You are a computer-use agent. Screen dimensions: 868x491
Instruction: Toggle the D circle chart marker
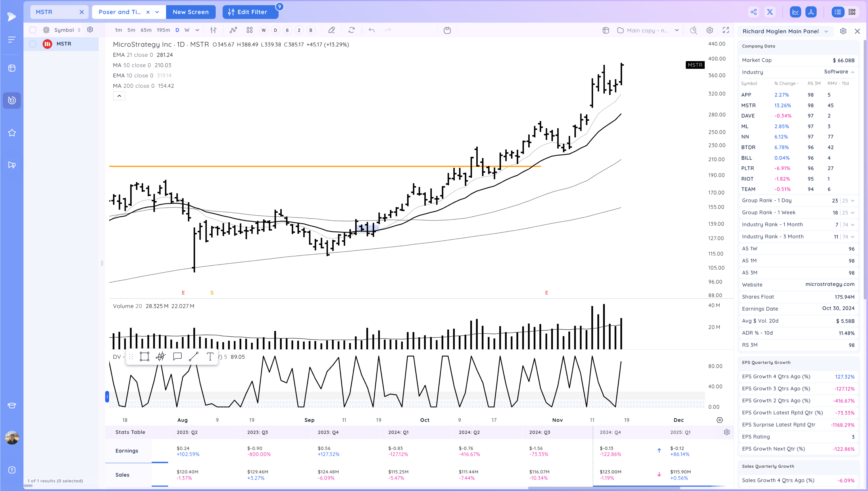click(x=276, y=30)
